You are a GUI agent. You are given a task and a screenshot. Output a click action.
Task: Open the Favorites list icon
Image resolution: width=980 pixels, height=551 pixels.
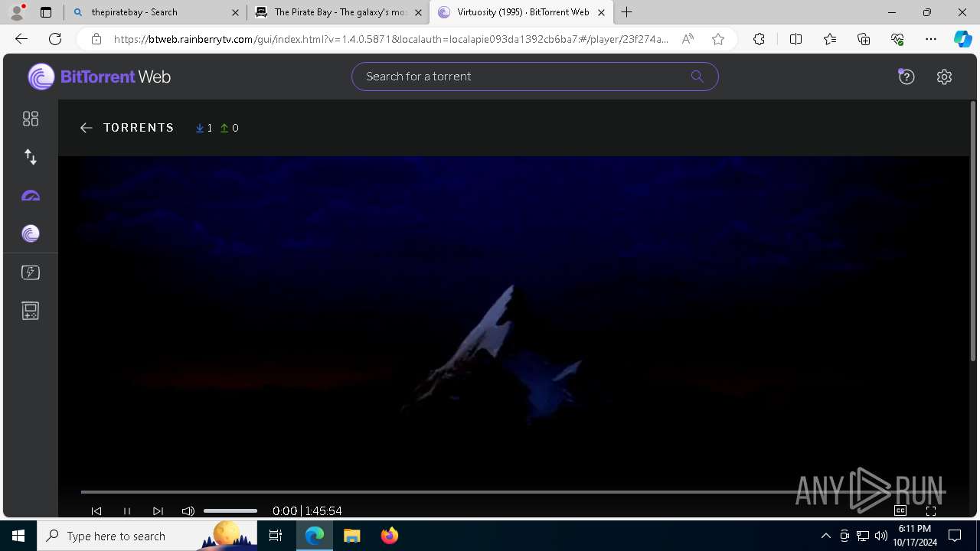click(830, 39)
